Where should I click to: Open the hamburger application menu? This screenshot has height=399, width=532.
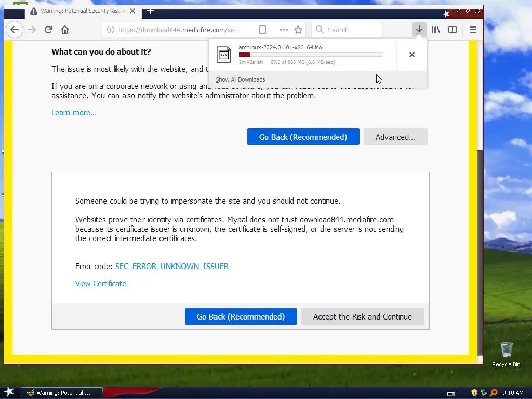point(473,30)
